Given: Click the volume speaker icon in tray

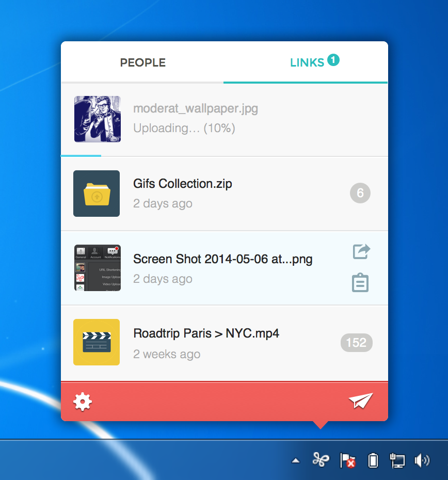Looking at the screenshot, I should (x=422, y=460).
